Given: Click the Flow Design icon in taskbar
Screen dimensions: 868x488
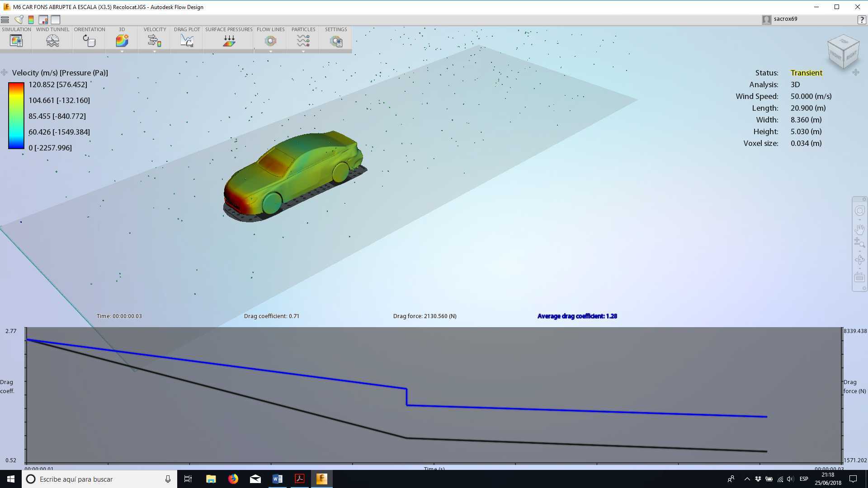Looking at the screenshot, I should tap(321, 479).
